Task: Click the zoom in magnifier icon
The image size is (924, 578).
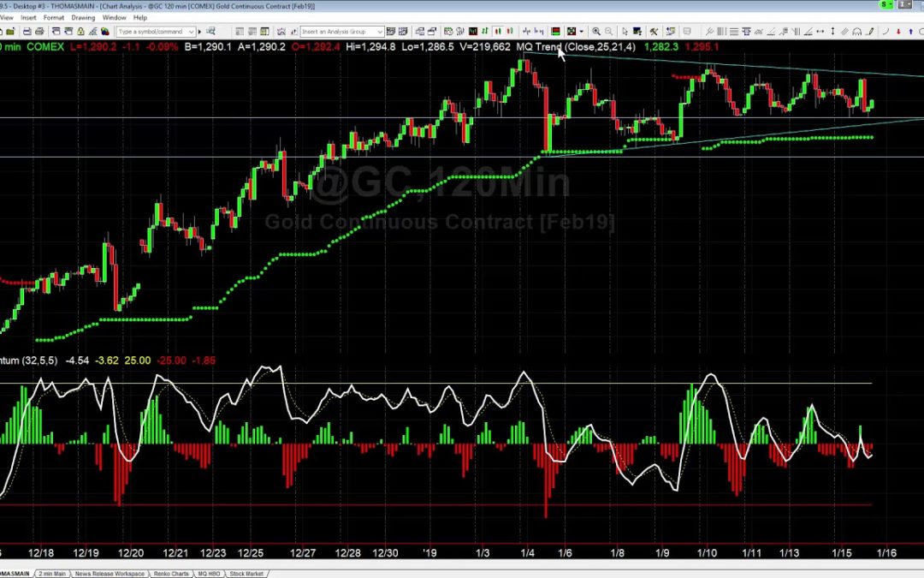Action: pos(596,32)
